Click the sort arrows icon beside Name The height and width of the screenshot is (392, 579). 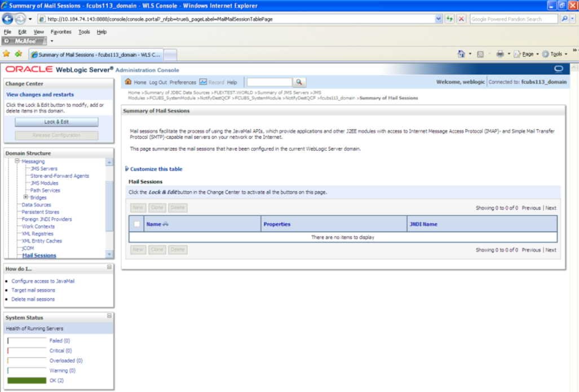[165, 224]
